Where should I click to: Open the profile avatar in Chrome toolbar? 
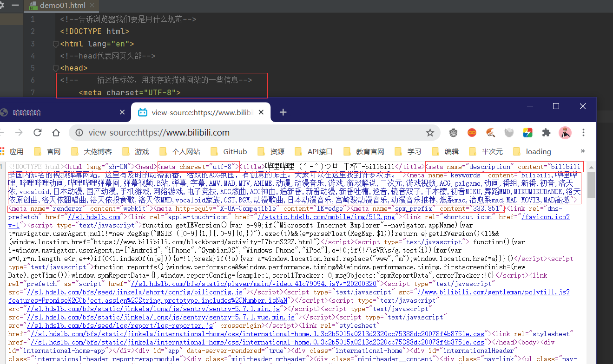pos(565,133)
